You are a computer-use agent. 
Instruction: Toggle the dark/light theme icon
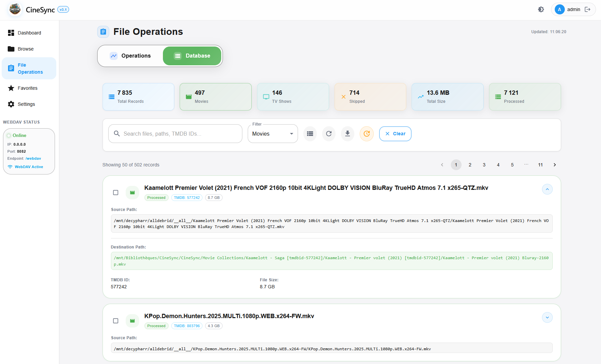coord(541,9)
